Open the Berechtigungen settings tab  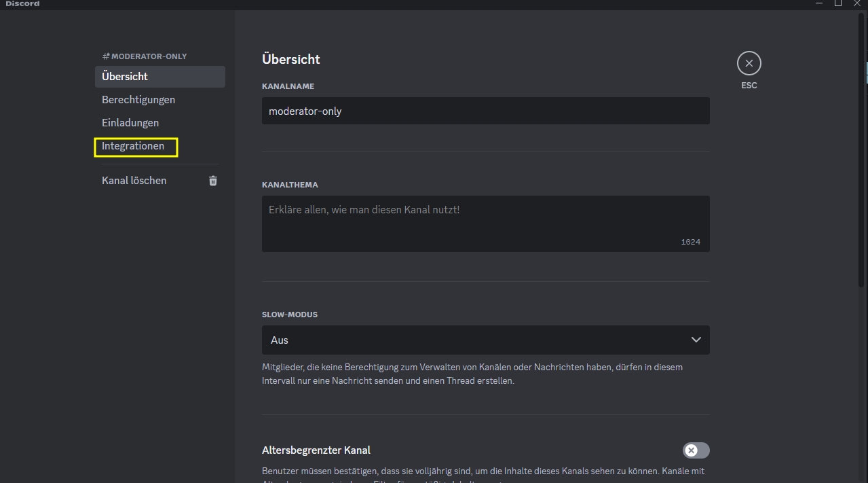(138, 100)
